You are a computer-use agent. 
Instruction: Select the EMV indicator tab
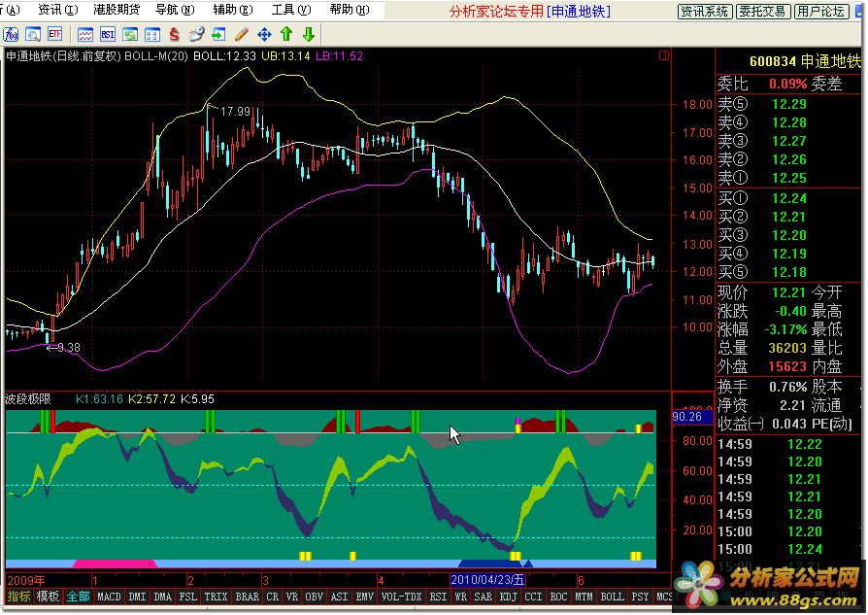365,597
